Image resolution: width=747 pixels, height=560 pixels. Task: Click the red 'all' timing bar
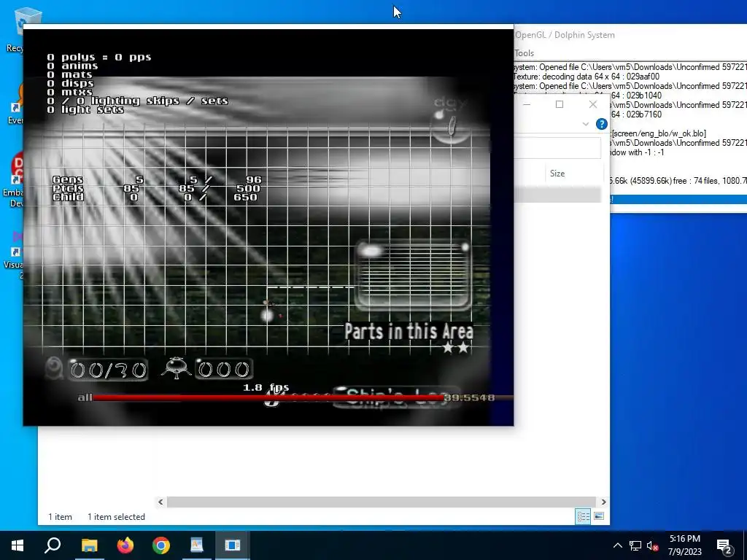pyautogui.click(x=269, y=397)
